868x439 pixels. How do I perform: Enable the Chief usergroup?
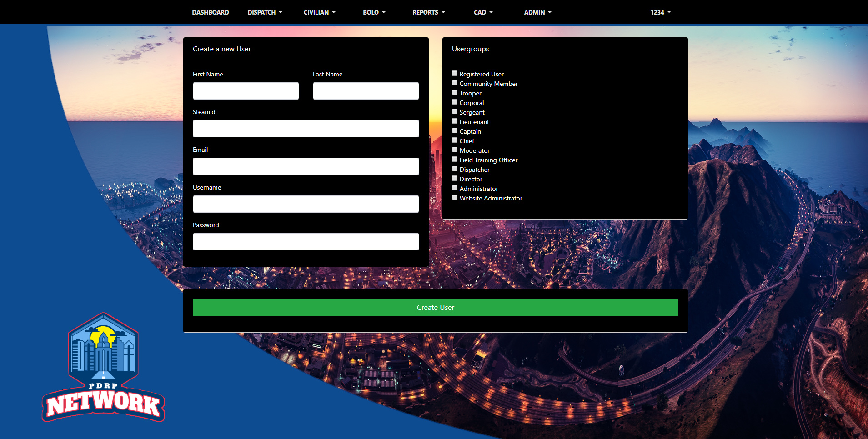click(454, 140)
